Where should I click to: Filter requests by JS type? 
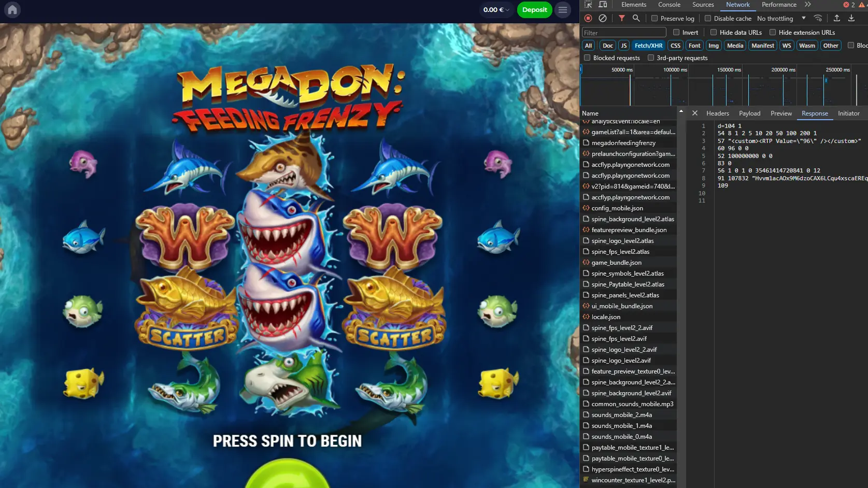click(x=624, y=46)
